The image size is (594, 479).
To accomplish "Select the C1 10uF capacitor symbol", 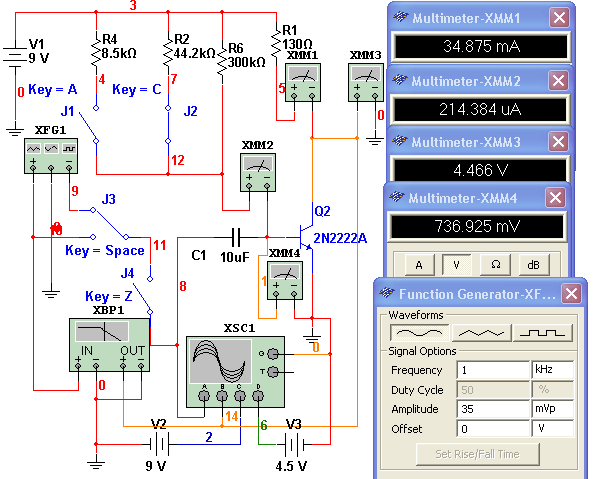I will tap(236, 238).
